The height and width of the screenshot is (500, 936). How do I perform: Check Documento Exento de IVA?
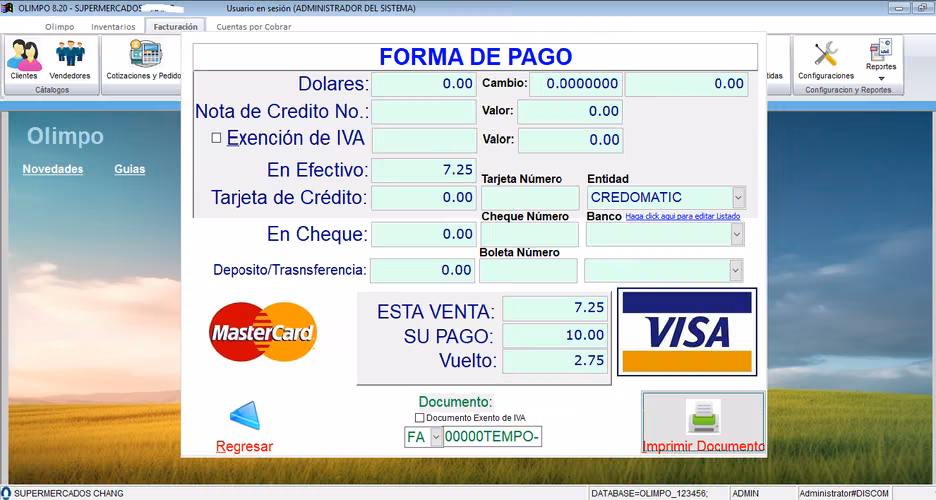coord(420,418)
